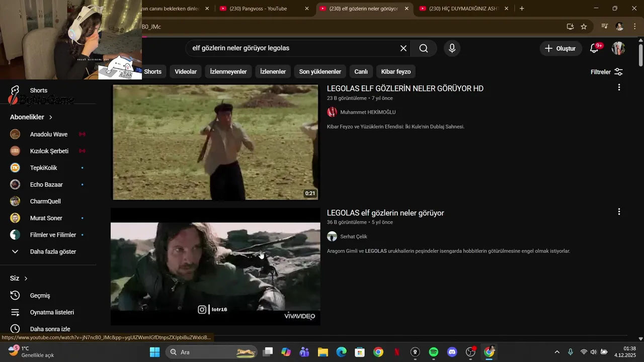
Task: Visit Serhat Çelik channel
Action: (354, 237)
